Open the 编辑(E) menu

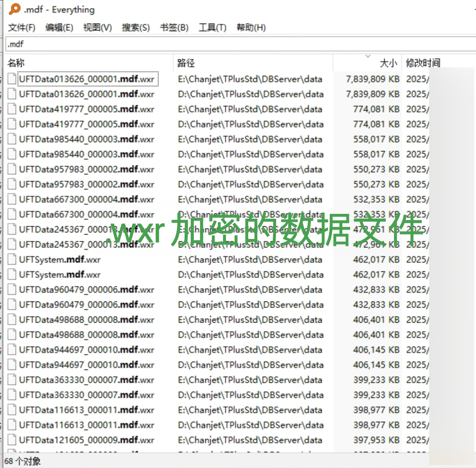pyautogui.click(x=59, y=28)
